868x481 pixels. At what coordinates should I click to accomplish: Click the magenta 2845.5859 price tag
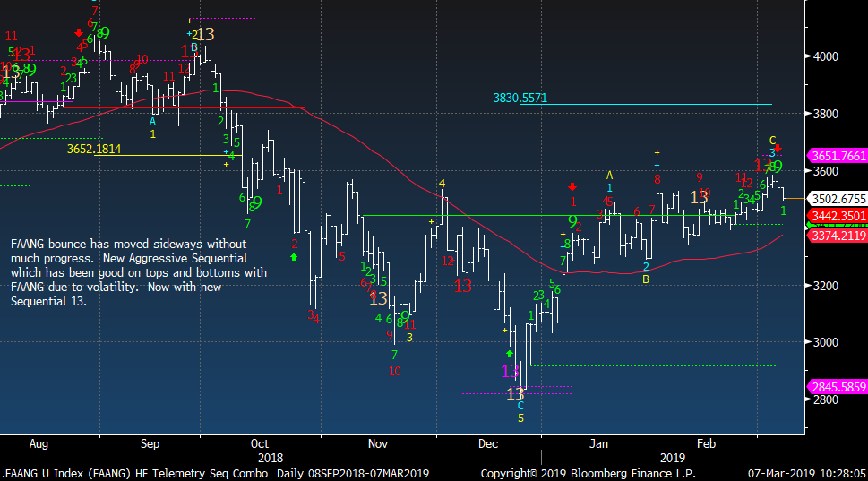(838, 387)
